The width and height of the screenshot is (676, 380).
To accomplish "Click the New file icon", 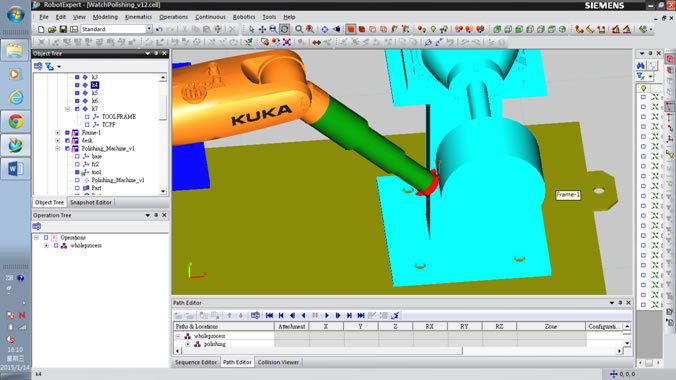I will 41,29.
